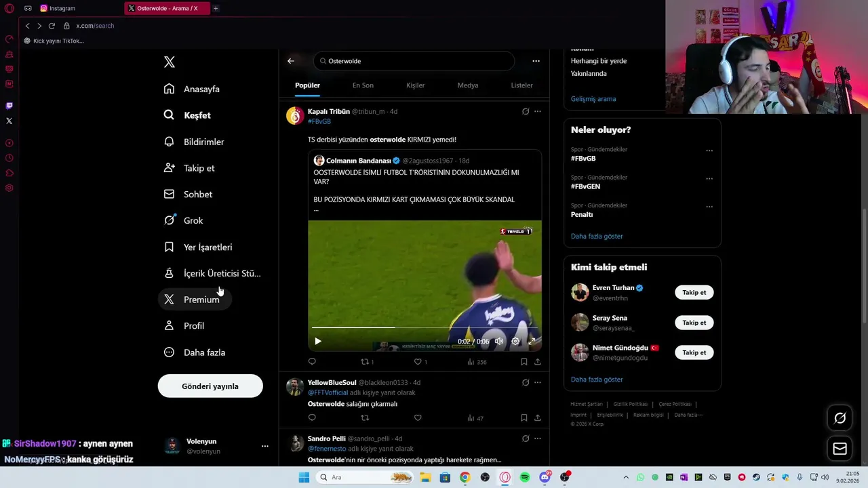Open the X logo home icon
This screenshot has width=868, height=488.
[170, 62]
